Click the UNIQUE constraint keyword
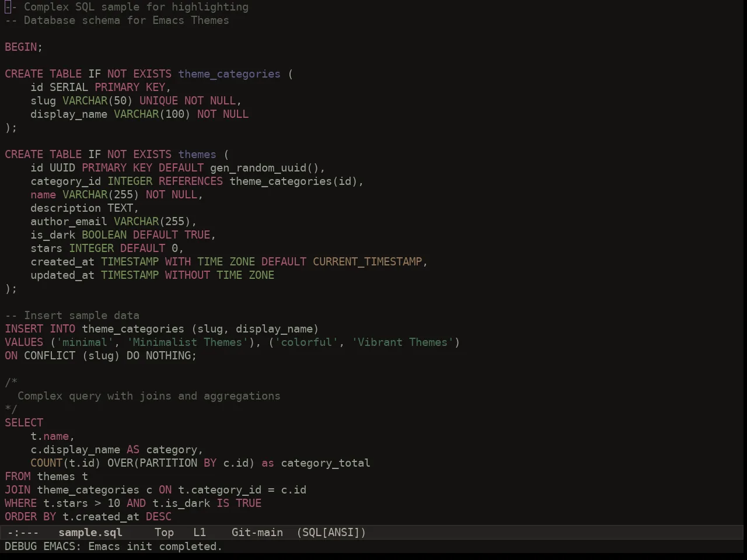The height and width of the screenshot is (560, 747). coord(159,101)
